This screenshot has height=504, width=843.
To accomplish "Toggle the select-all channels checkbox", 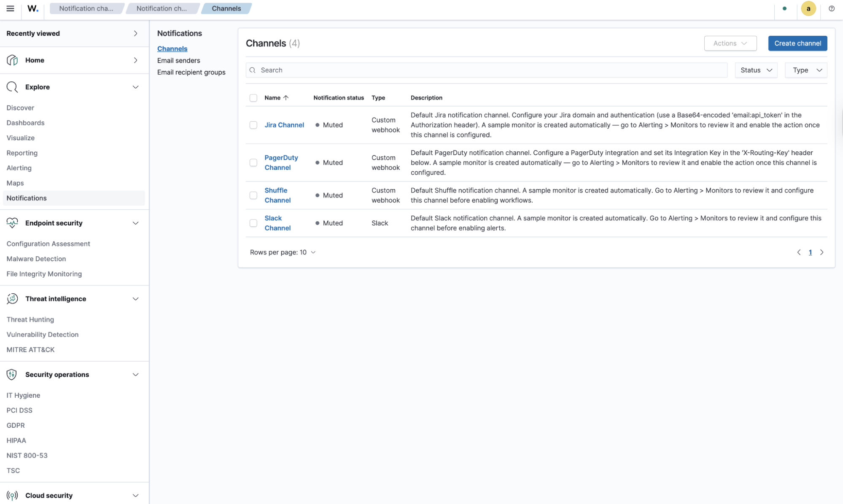I will click(x=253, y=98).
